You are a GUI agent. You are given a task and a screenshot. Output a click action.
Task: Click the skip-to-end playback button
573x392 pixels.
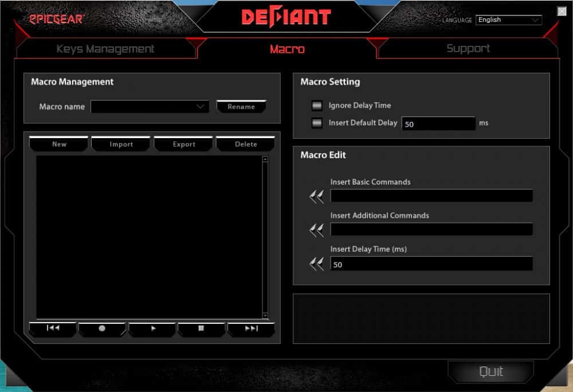point(251,328)
